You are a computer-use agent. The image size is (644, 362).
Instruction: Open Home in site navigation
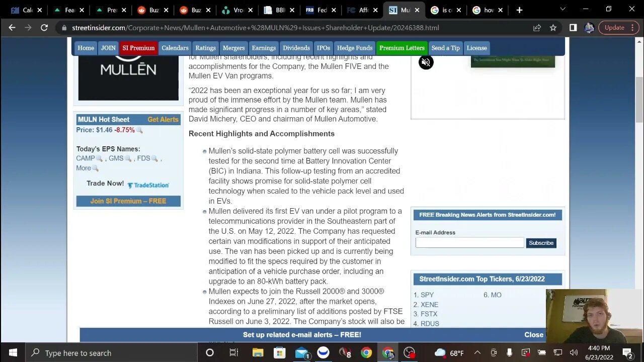(86, 48)
